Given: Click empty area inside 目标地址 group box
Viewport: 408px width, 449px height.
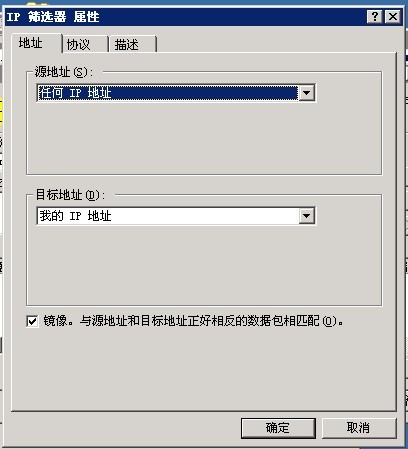Looking at the screenshot, I should (x=203, y=265).
